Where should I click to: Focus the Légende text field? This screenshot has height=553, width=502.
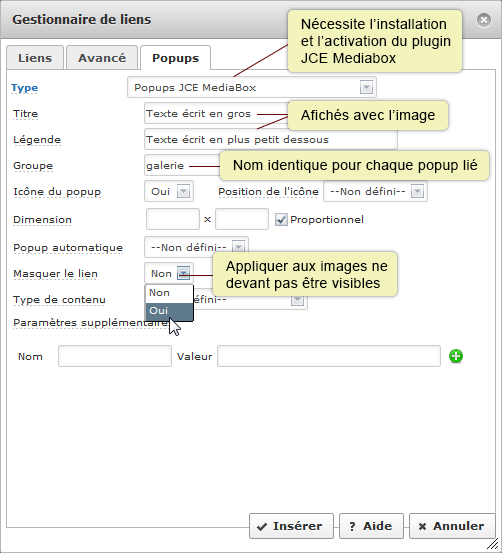pyautogui.click(x=271, y=140)
